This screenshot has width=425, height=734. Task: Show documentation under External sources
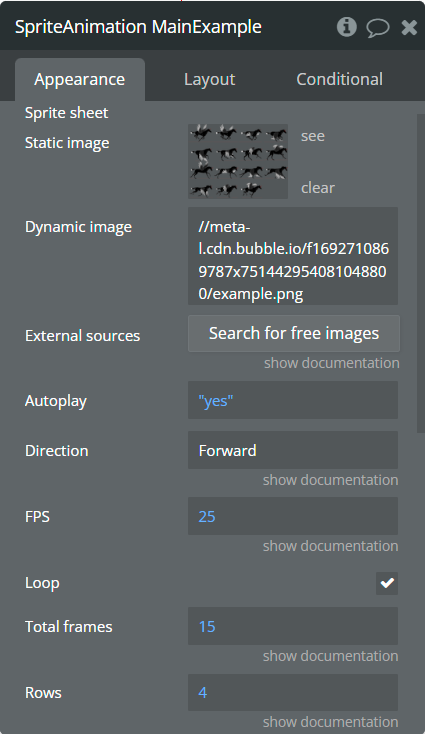tap(331, 363)
